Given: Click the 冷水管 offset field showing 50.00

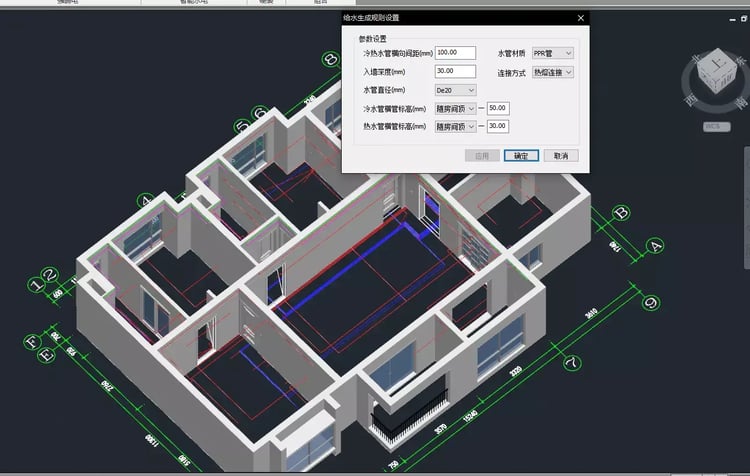Looking at the screenshot, I should tap(497, 108).
